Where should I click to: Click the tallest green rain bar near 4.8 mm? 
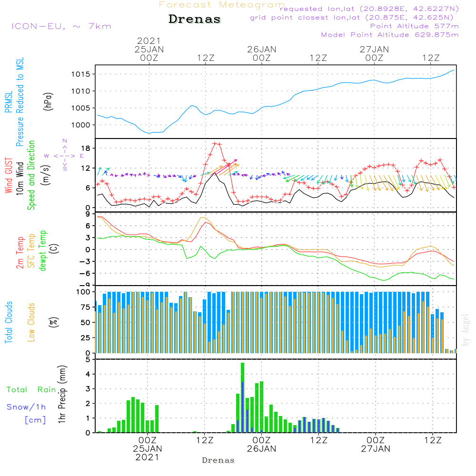(x=242, y=397)
